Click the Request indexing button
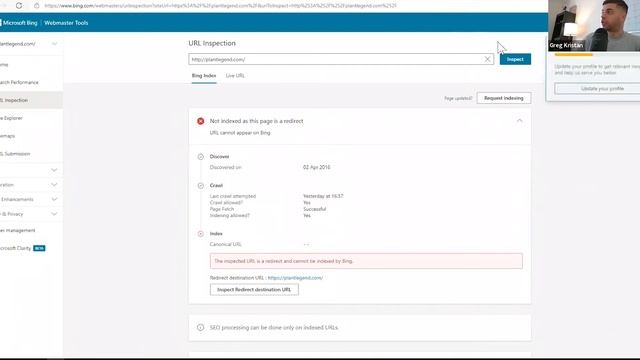Image resolution: width=640 pixels, height=360 pixels. coord(504,98)
